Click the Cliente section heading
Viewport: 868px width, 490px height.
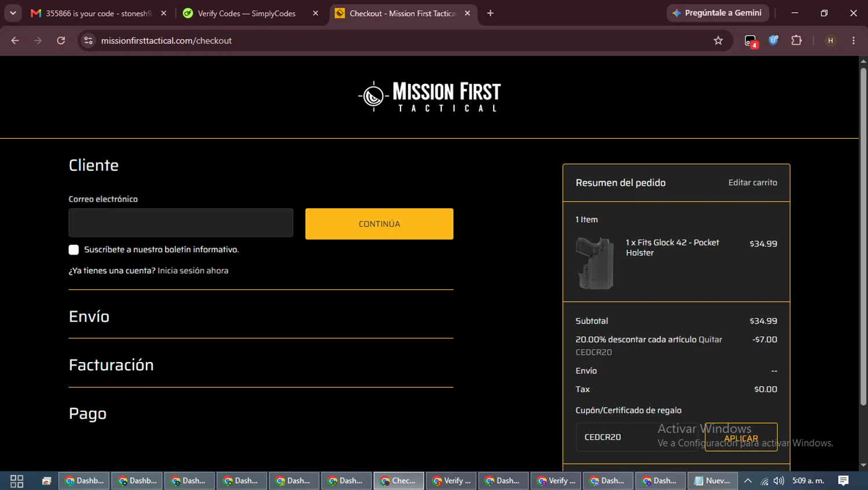pyautogui.click(x=94, y=165)
